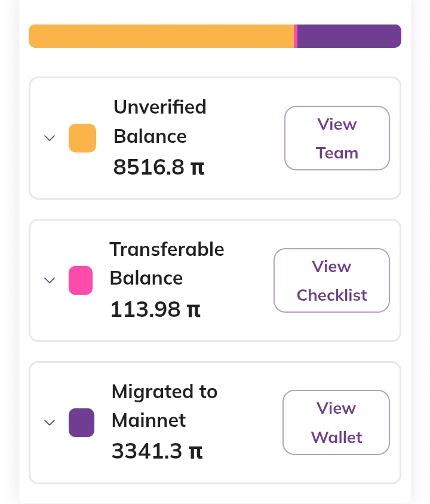Expand the Unverified Balance chevron
430x504 pixels.
(50, 138)
